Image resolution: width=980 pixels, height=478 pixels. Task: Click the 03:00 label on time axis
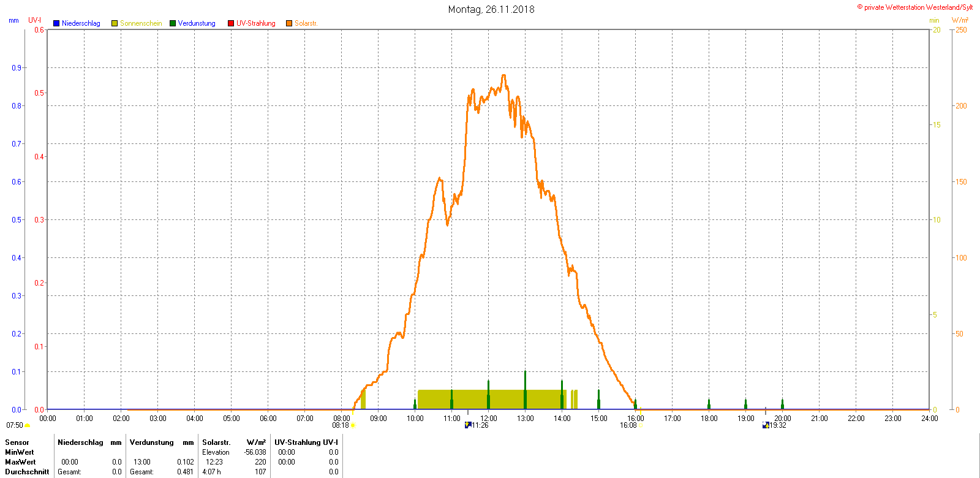158,419
